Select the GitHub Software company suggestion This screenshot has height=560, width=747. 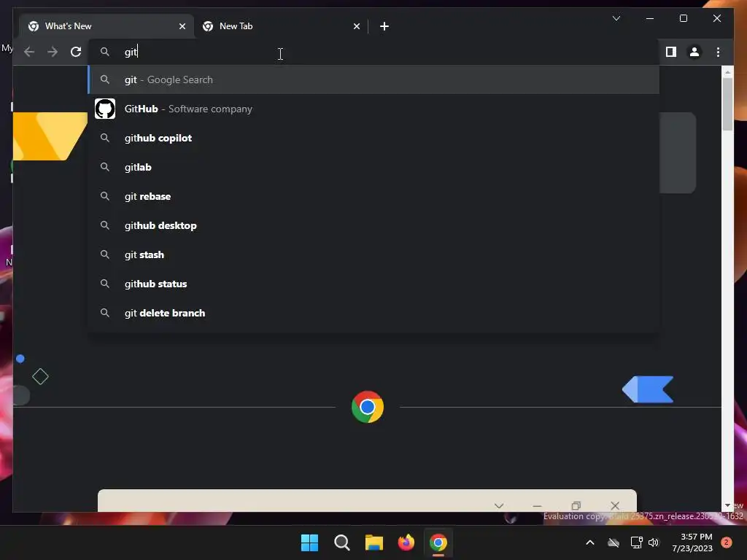coord(374,109)
